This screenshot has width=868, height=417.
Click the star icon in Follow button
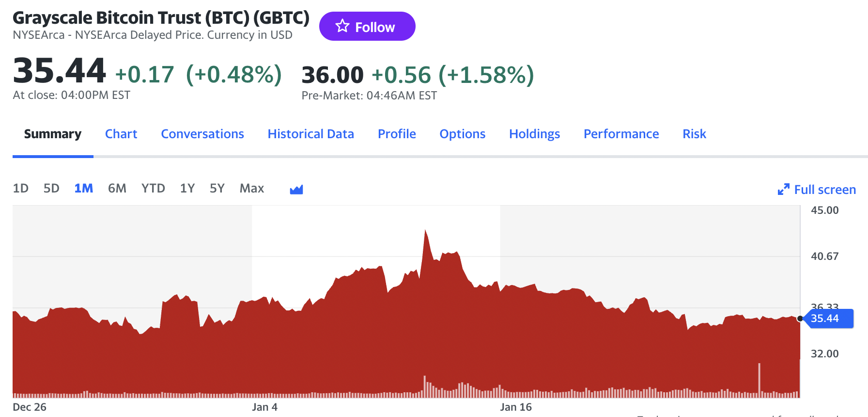342,26
